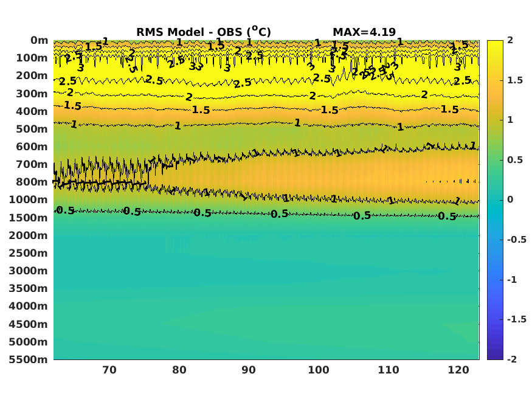Click the '3000m' depth axis label
Viewport: 532px width, 399px height.
click(29, 271)
